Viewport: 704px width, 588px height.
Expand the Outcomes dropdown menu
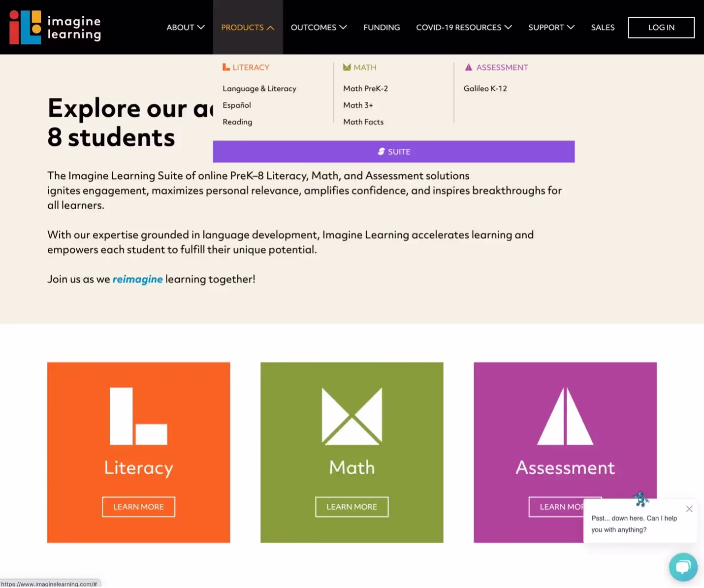coord(319,28)
